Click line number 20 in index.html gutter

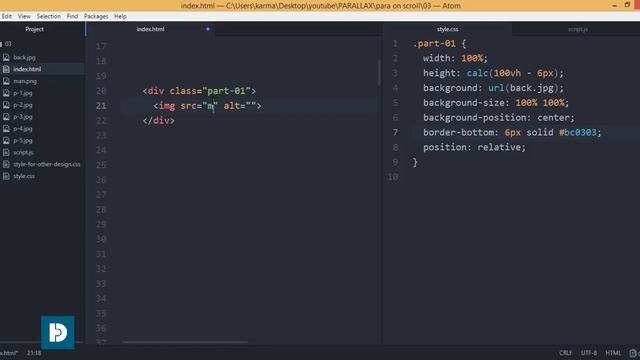pos(101,91)
